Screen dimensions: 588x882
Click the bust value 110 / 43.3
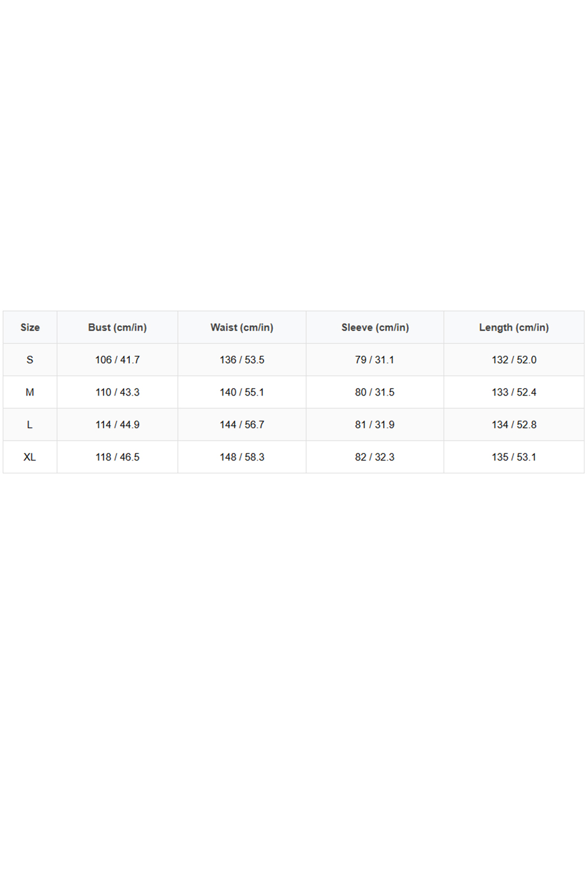click(x=117, y=392)
